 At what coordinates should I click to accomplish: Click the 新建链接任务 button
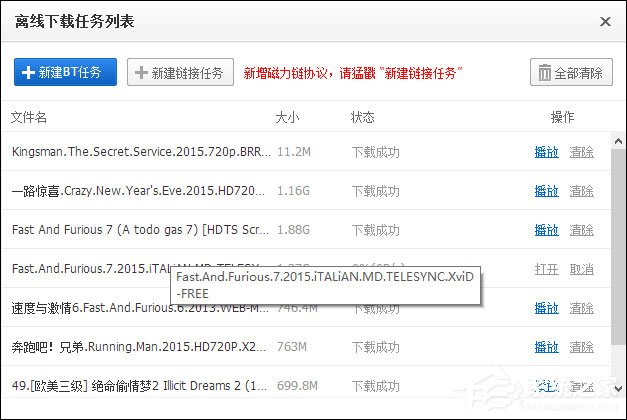180,72
